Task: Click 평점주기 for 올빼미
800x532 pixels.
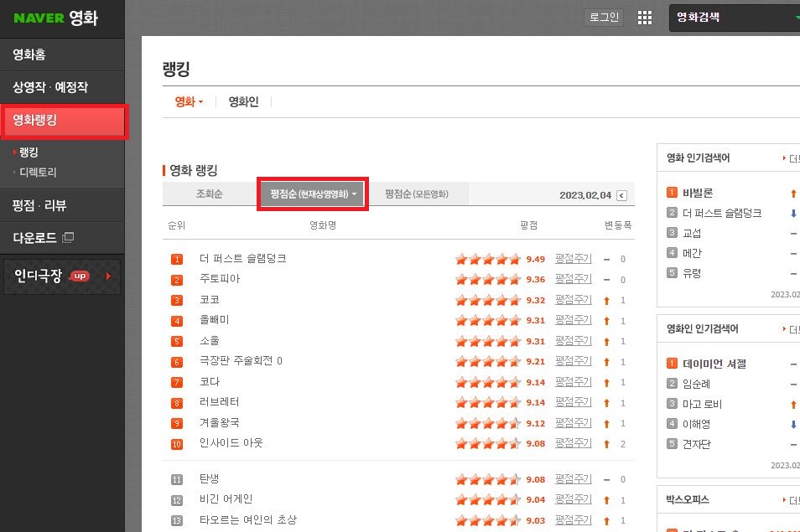Action: (573, 320)
